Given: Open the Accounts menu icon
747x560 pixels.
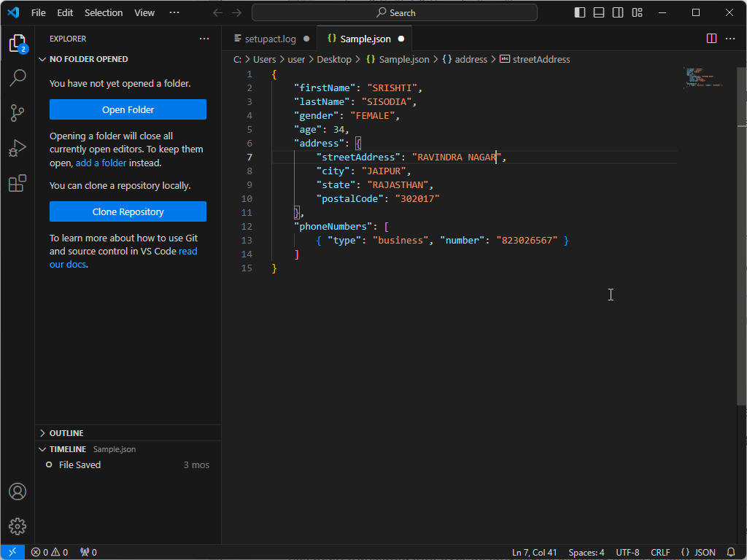Looking at the screenshot, I should coord(18,491).
